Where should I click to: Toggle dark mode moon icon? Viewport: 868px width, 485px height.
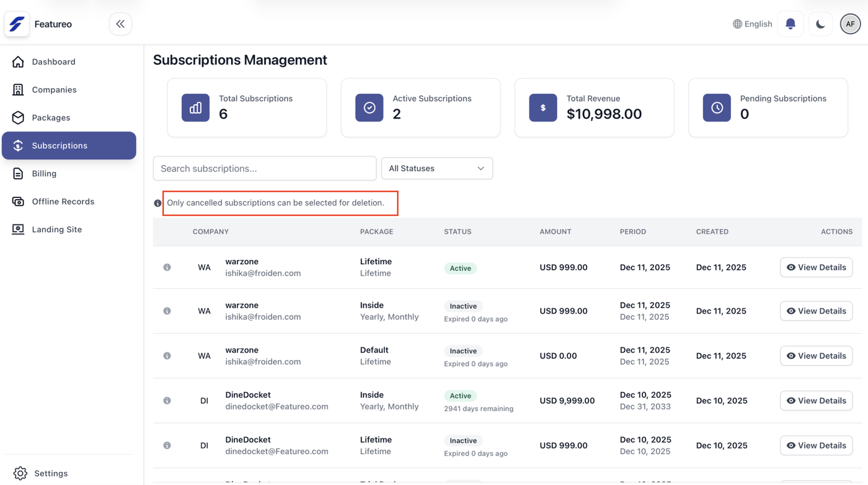click(820, 24)
